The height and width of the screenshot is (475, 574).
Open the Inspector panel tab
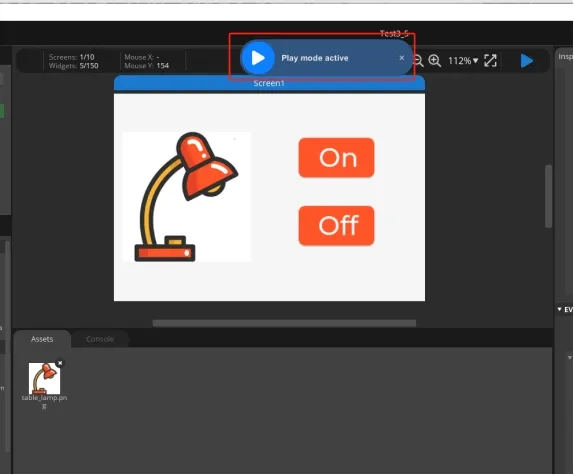565,57
